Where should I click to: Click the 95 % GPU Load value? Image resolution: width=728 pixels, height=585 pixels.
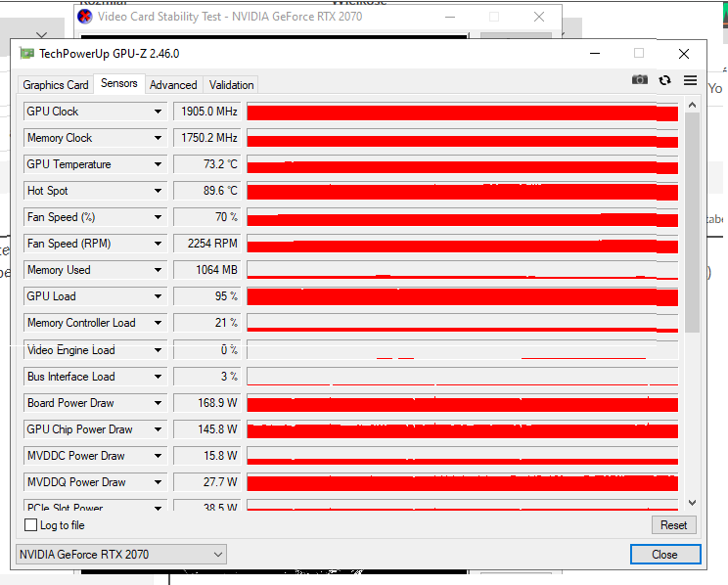pos(207,296)
